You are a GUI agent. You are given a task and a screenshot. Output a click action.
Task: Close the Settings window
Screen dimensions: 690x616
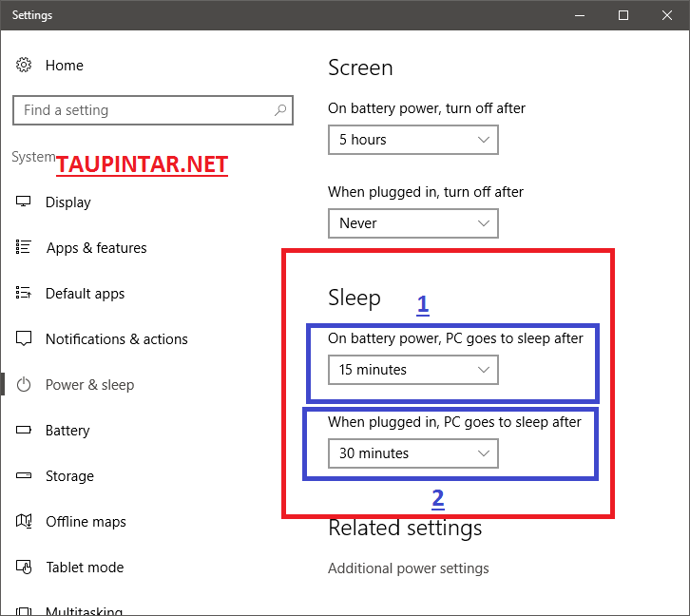[667, 15]
